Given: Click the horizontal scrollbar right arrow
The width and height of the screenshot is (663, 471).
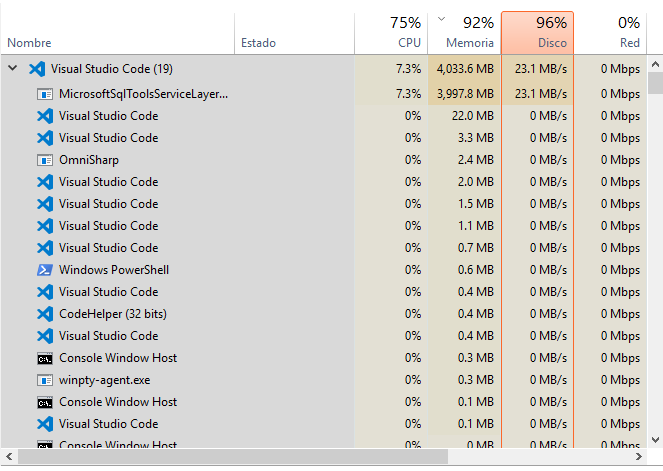Looking at the screenshot, I should click(x=638, y=457).
